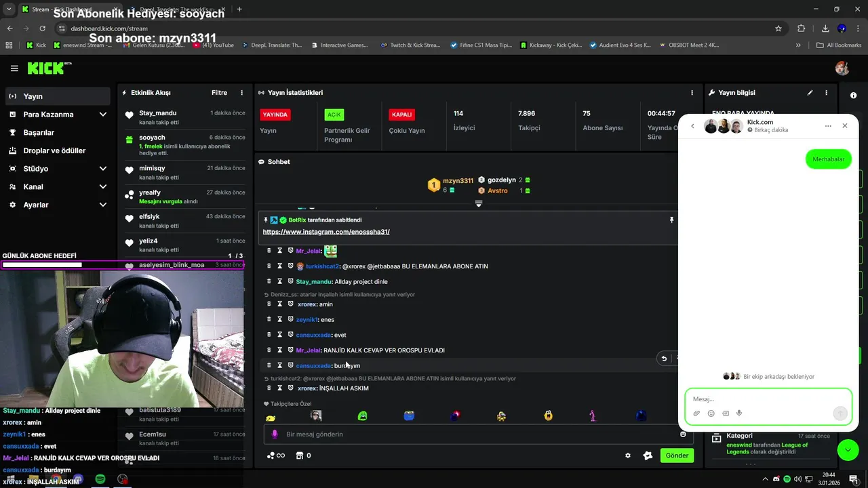Click the badge icon left of the Gönder button
Image resolution: width=868 pixels, height=488 pixels.
(x=648, y=455)
